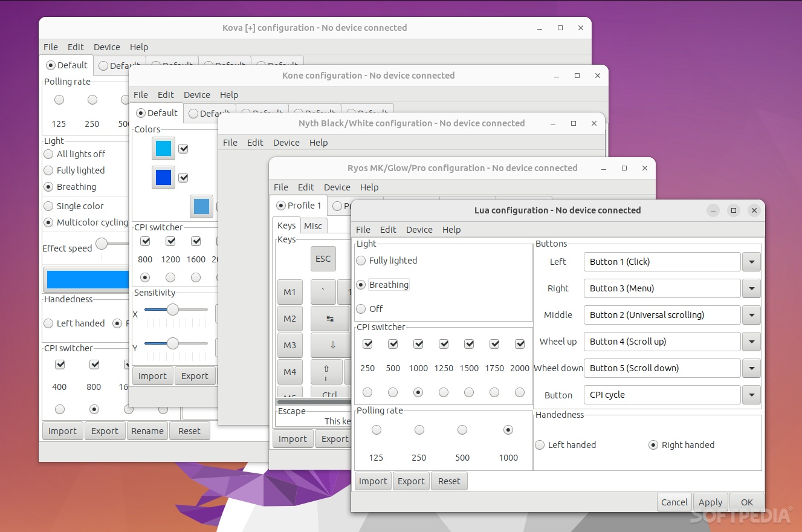
Task: Open Edit menu in Ryos window
Action: [x=306, y=187]
